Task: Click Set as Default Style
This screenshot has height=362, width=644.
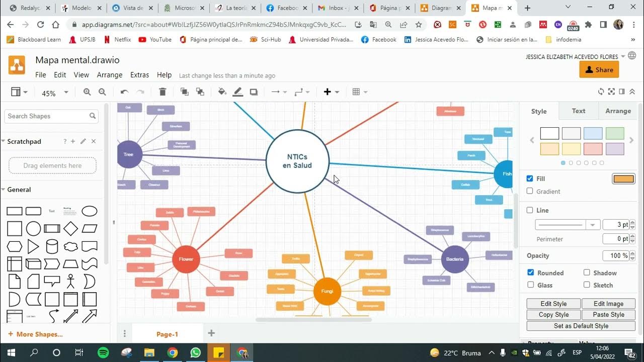Action: pyautogui.click(x=581, y=326)
